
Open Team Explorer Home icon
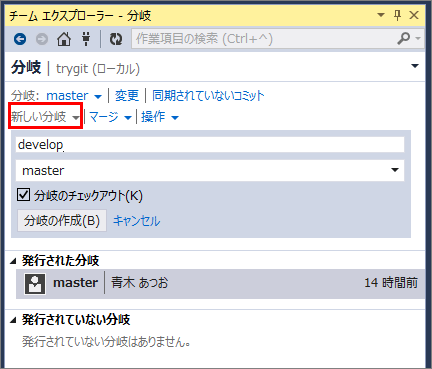[64, 39]
